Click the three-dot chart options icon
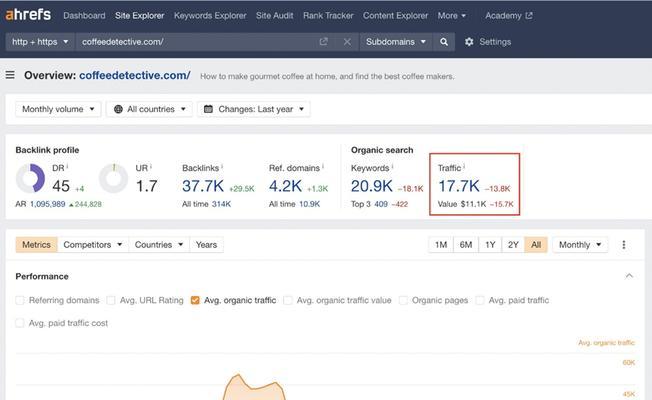This screenshot has width=652, height=400. (x=624, y=244)
